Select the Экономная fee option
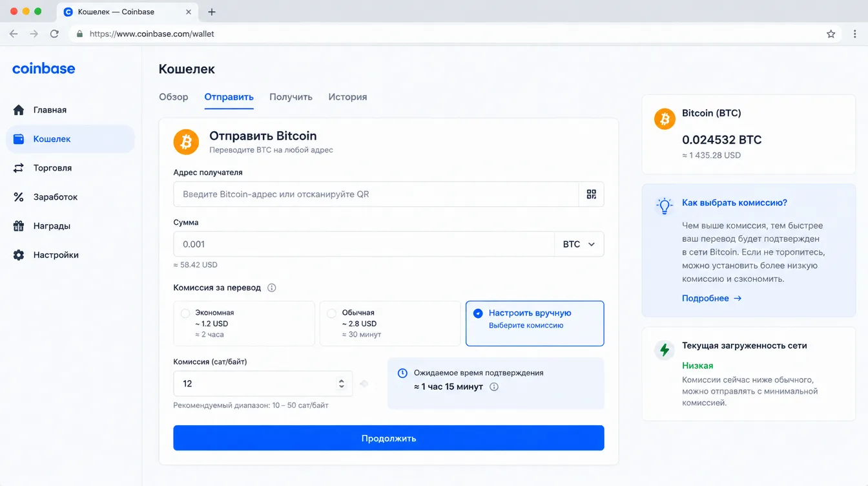This screenshot has height=486, width=868. (x=244, y=323)
